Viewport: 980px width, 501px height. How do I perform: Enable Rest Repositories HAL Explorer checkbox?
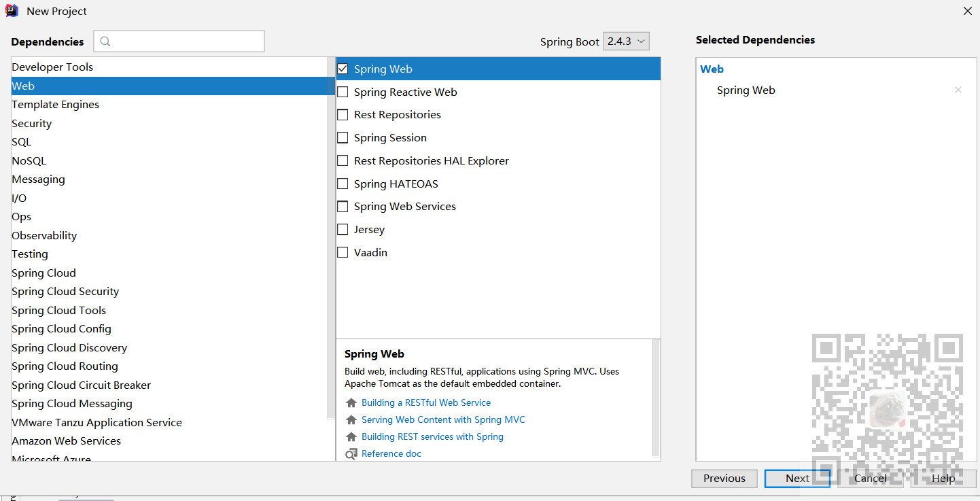click(343, 160)
